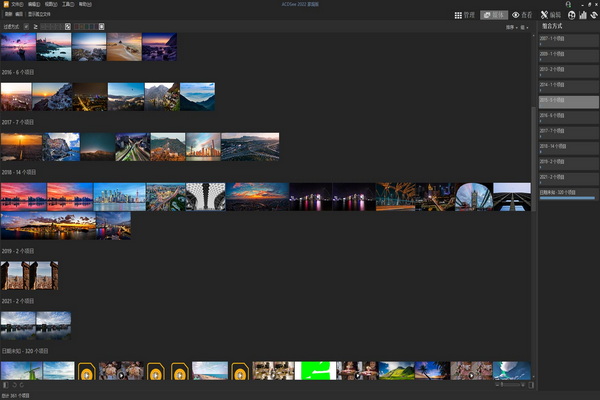Select the sunset skyline thumbnail in 2018 group

pyautogui.click(x=24, y=197)
